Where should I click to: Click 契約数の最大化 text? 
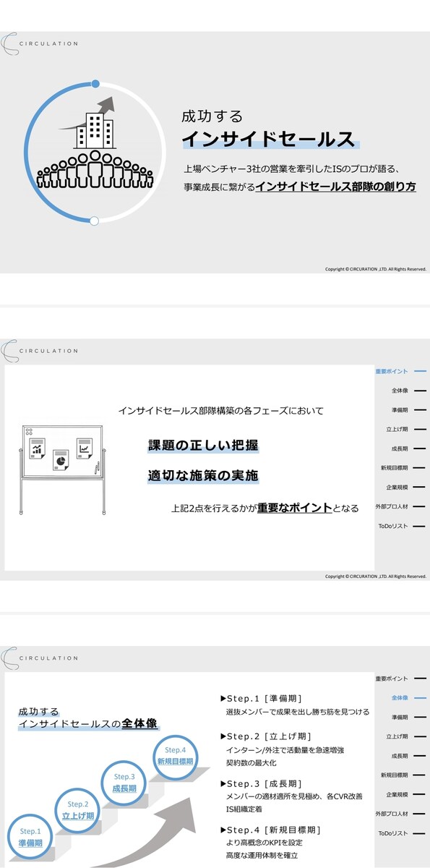coord(251,763)
